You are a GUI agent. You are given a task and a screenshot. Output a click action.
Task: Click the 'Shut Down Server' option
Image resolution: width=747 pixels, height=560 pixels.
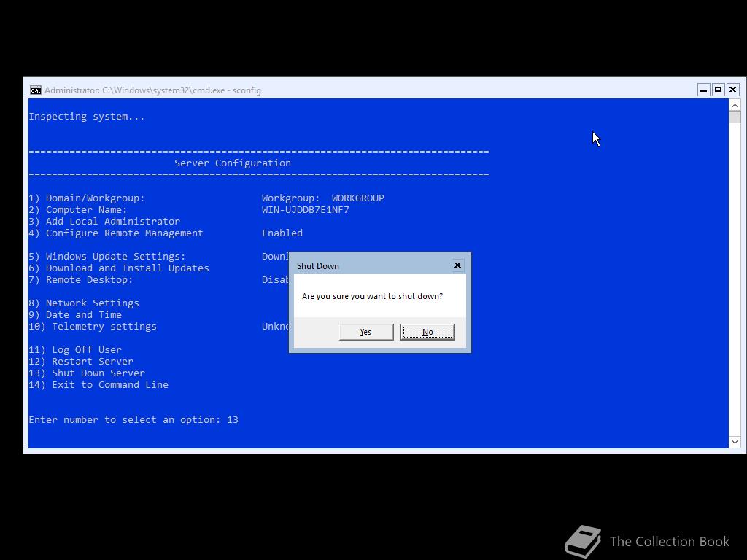click(x=87, y=373)
